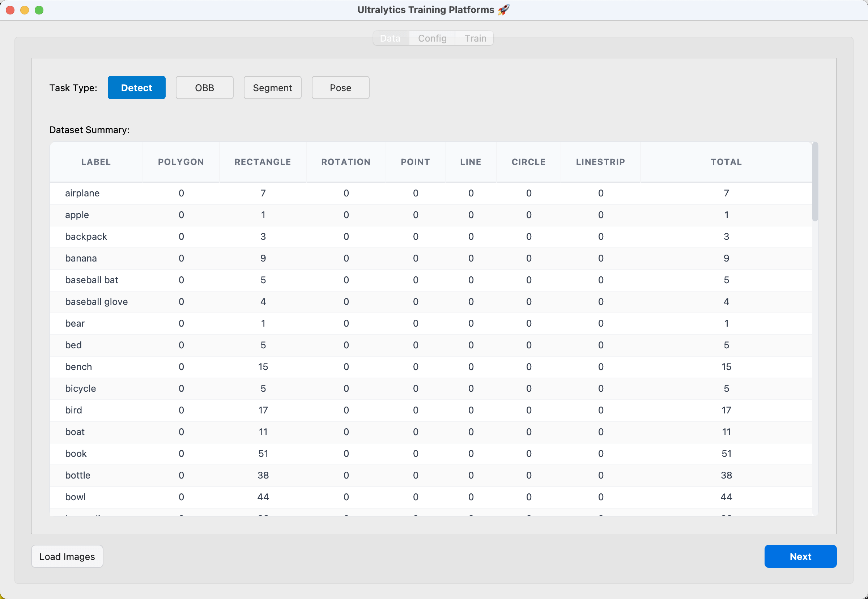Click the POLYGON column header
868x599 pixels.
pos(181,162)
